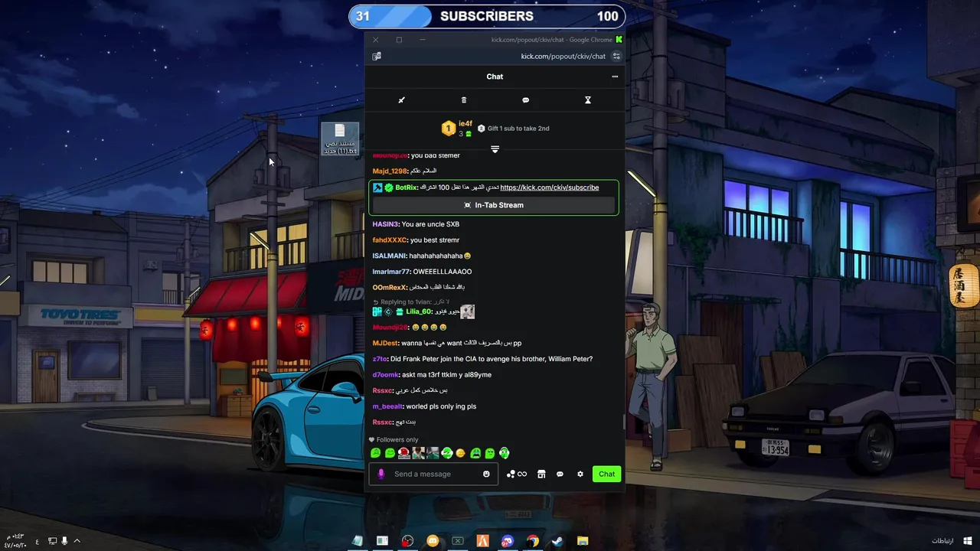980x551 pixels.
Task: Click the collapse arrow below the gift leaderboard
Action: [x=495, y=149]
